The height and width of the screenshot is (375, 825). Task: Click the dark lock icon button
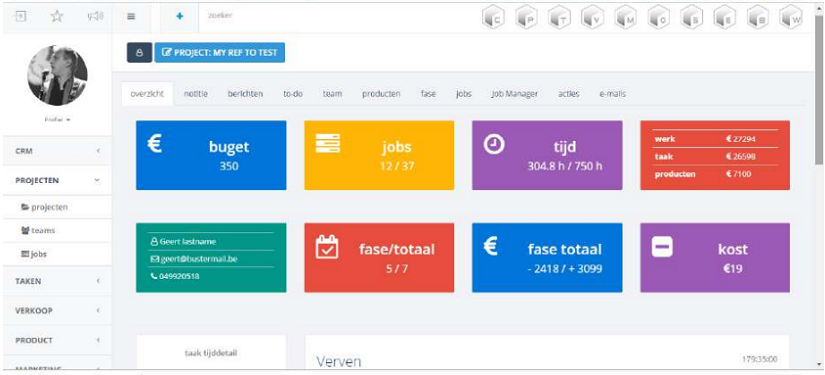click(139, 53)
